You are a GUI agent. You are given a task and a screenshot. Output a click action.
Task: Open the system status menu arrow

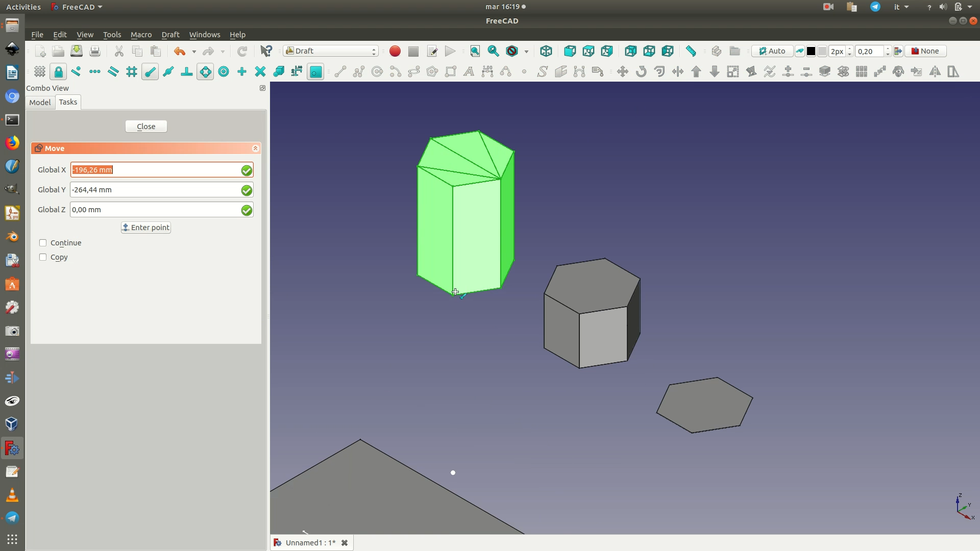[x=970, y=7]
